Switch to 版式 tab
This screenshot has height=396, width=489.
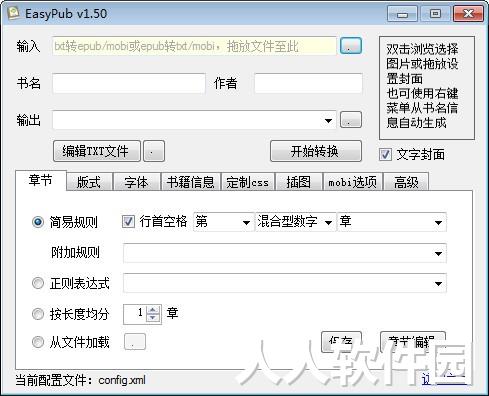[89, 182]
